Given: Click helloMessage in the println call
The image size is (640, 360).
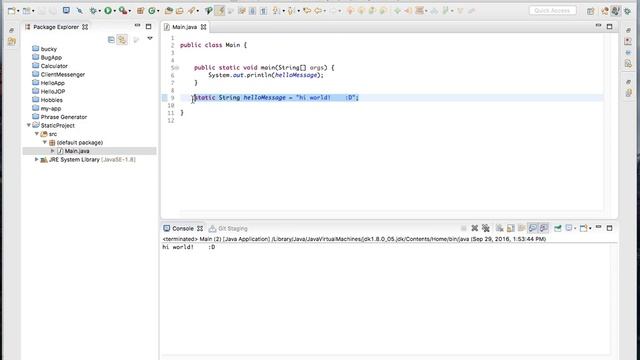Looking at the screenshot, I should (296, 75).
